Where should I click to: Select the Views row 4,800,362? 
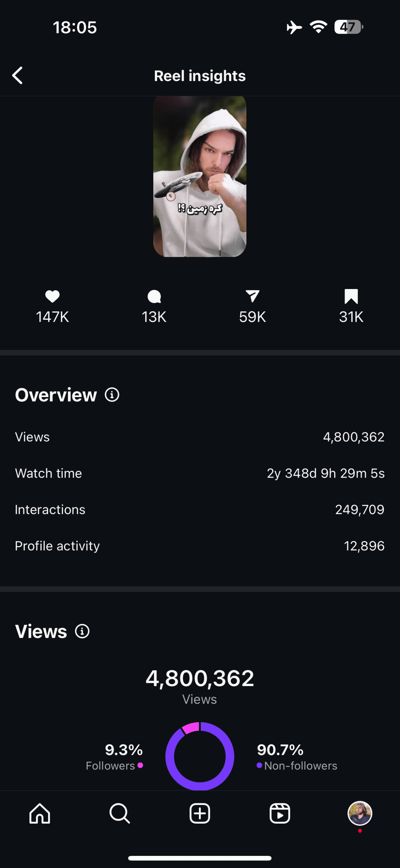point(200,437)
